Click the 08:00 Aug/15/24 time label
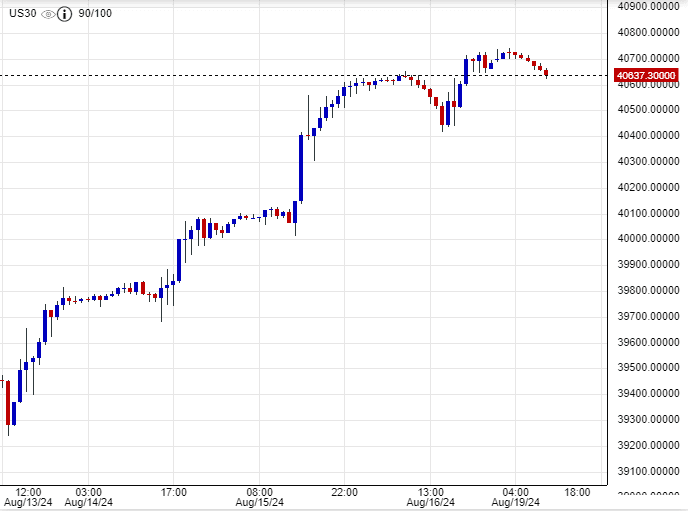The image size is (688, 511). coord(259,497)
